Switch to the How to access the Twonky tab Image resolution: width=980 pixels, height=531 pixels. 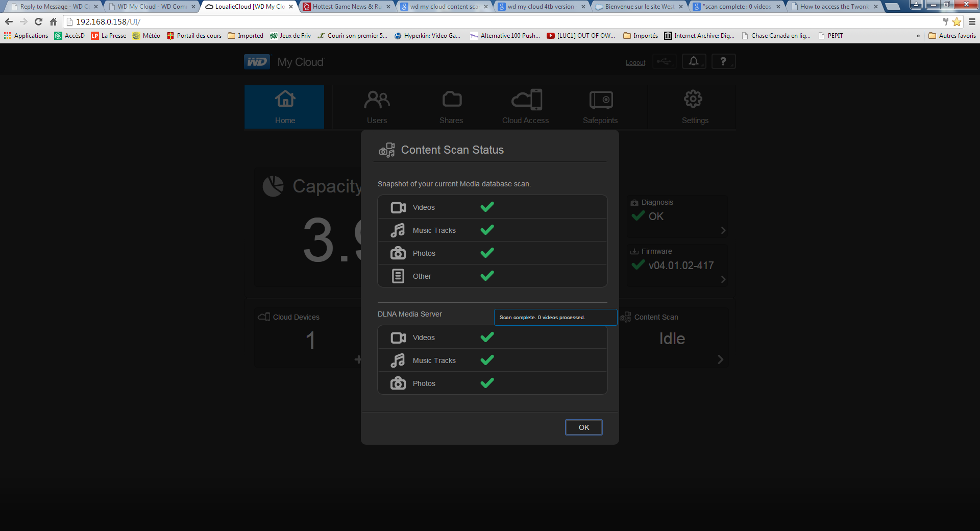click(834, 7)
